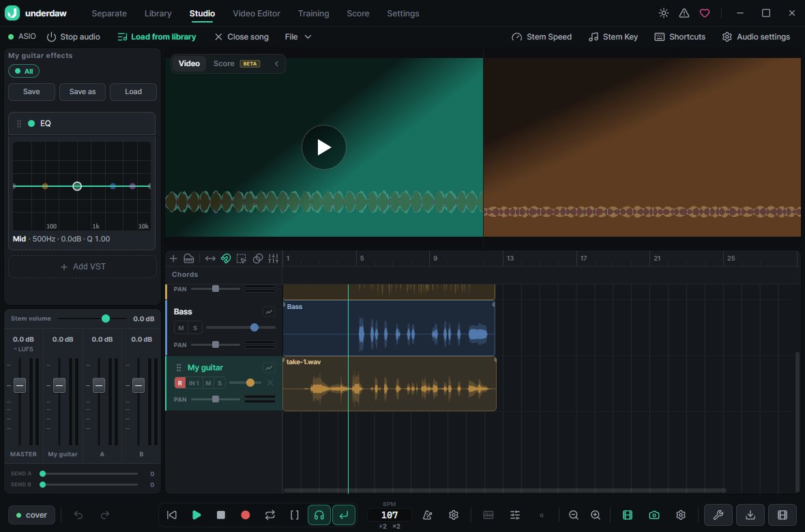Image resolution: width=805 pixels, height=532 pixels.
Task: Solo the Bass track
Action: (x=195, y=327)
